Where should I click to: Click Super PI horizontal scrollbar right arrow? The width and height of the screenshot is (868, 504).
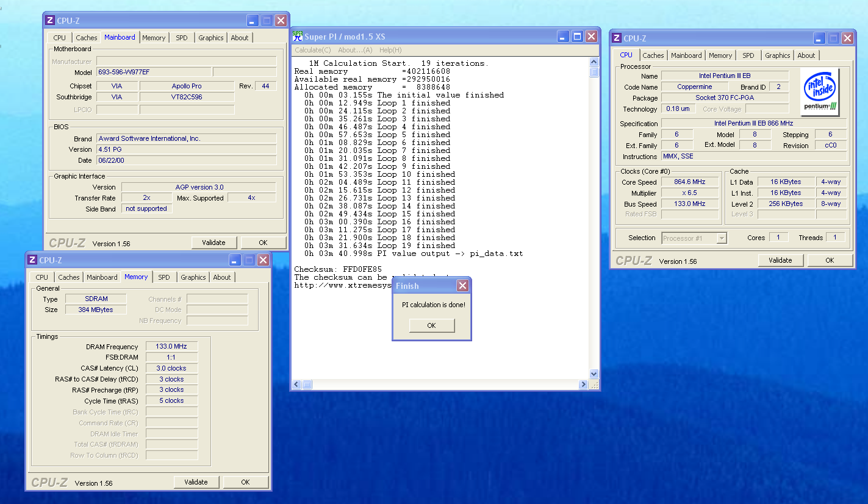coord(583,385)
